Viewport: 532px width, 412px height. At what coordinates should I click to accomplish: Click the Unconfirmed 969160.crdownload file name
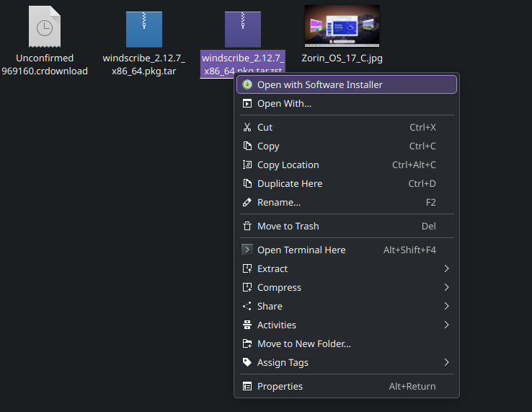click(x=45, y=64)
